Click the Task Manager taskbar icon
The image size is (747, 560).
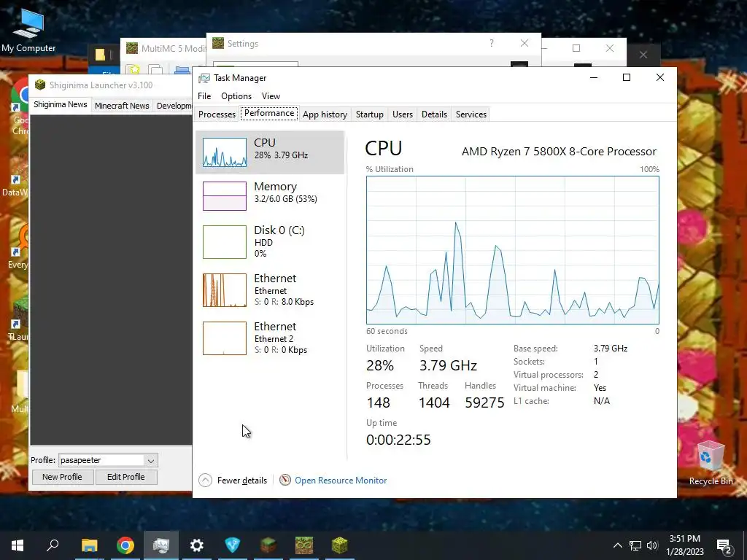pyautogui.click(x=161, y=545)
